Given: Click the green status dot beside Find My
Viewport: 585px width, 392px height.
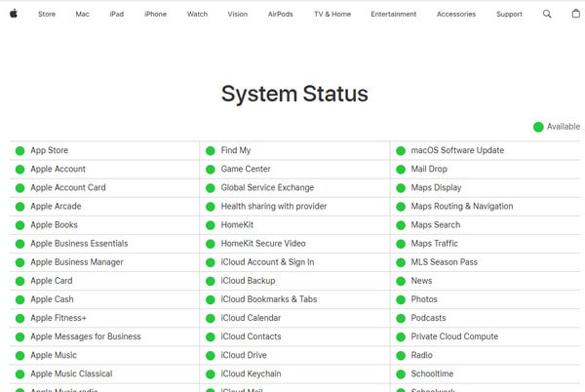Looking at the screenshot, I should click(x=211, y=151).
